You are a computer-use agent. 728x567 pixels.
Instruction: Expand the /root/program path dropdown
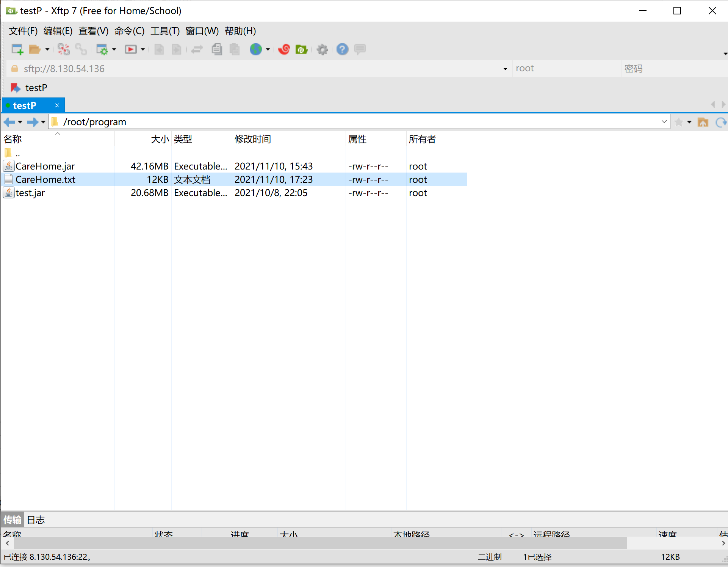[664, 122]
